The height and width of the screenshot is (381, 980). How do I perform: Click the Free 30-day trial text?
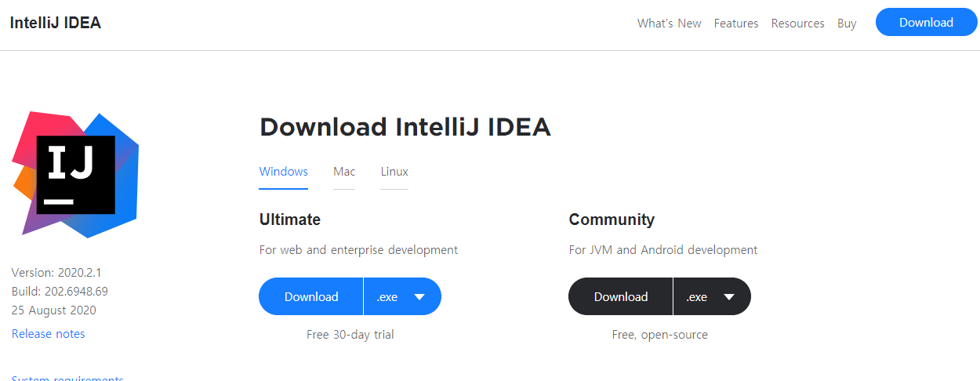tap(350, 335)
